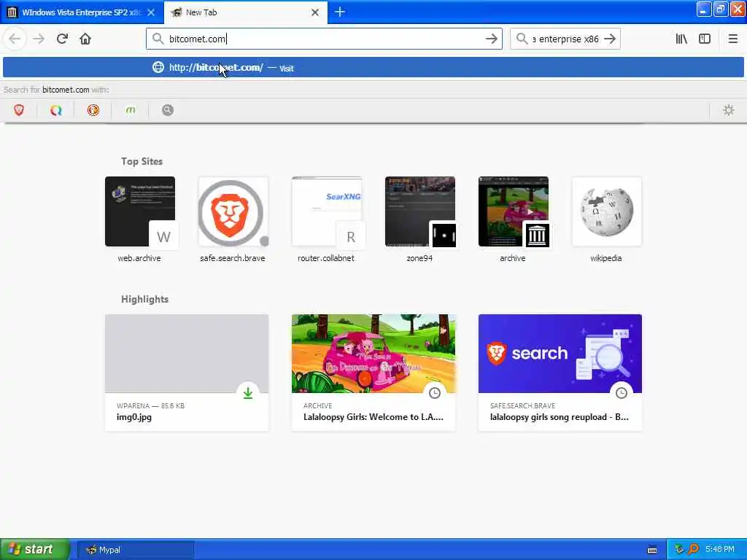The height and width of the screenshot is (560, 747).
Task: Click the history clock badge on Lalaloopsy card
Action: click(435, 393)
